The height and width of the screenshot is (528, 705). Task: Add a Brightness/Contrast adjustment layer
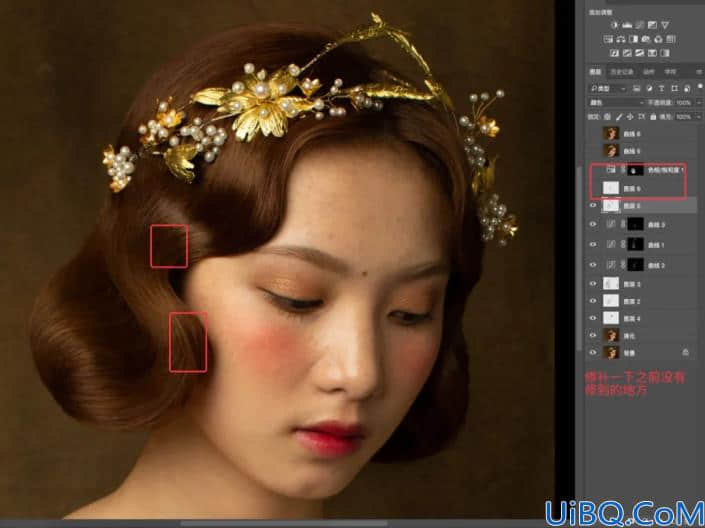coord(614,25)
